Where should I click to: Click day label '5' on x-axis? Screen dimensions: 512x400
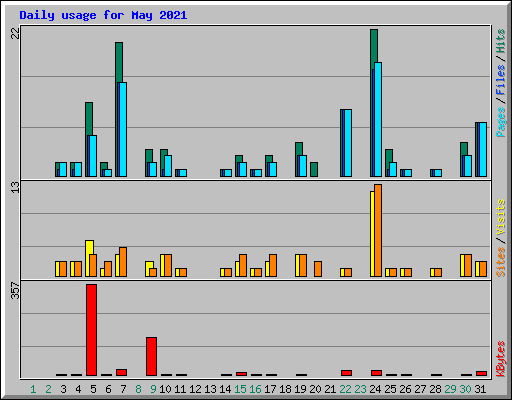point(93,389)
